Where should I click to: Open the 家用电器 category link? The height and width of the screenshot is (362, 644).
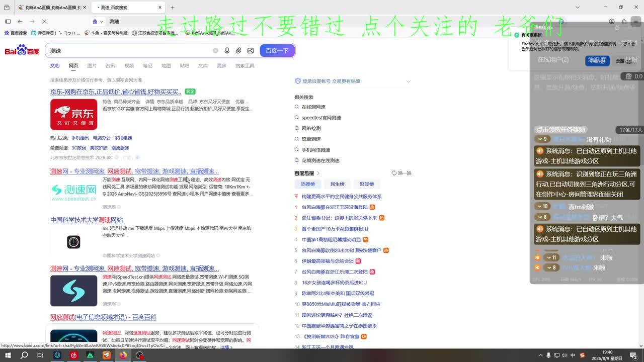click(123, 138)
